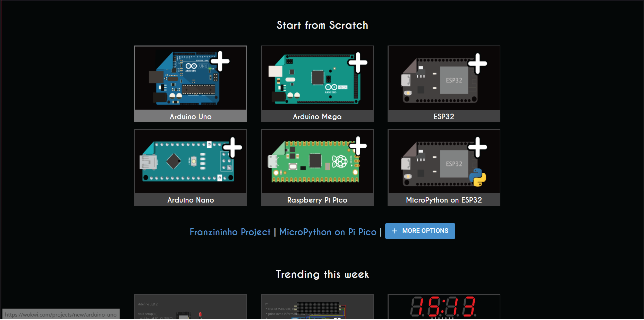Click the plus icon on Arduino Nano card

pyautogui.click(x=232, y=147)
